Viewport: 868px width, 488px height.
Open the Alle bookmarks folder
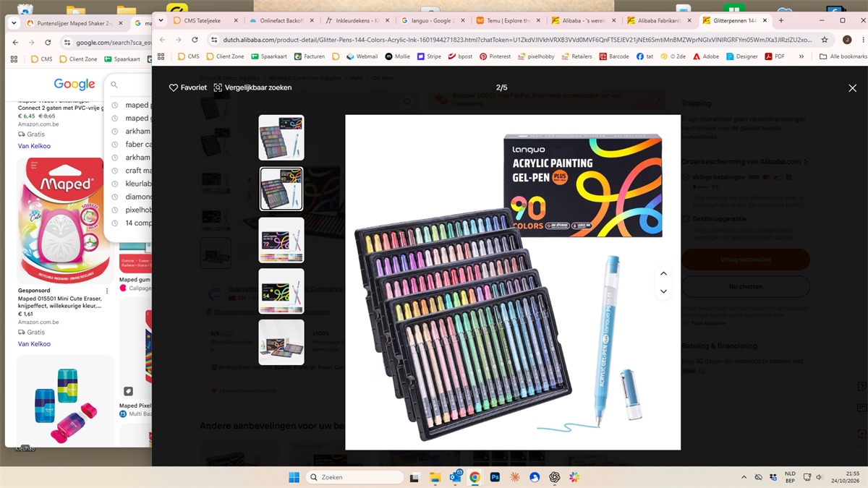click(843, 56)
